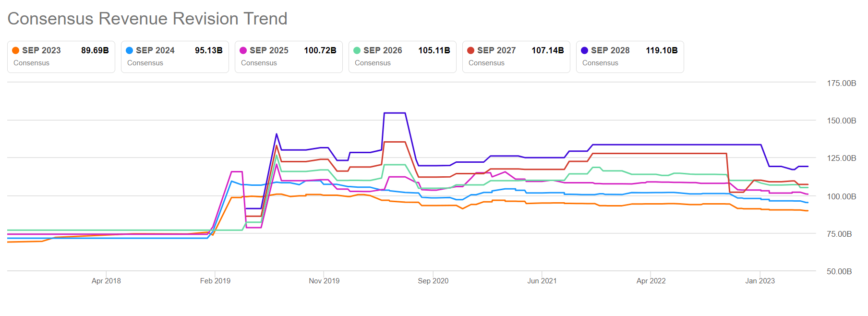Select the SEP 2028 value 119.10B
The image size is (868, 316).
(662, 50)
